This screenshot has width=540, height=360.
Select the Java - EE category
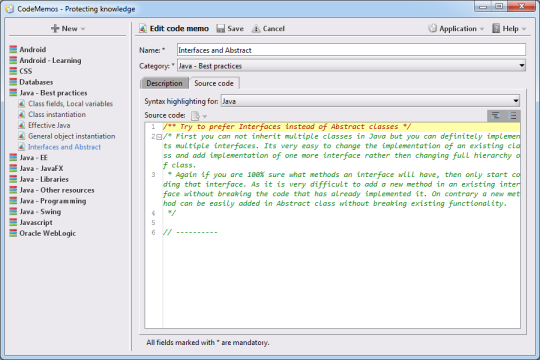coord(33,158)
